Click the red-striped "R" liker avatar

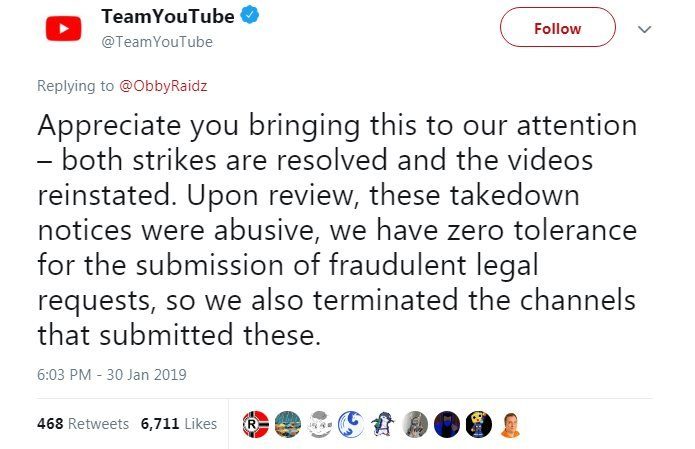pos(256,424)
